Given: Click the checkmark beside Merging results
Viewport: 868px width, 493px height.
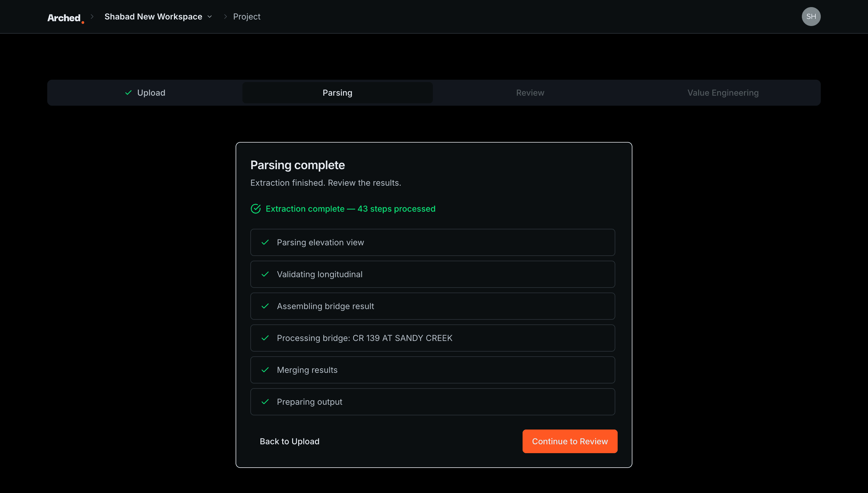Looking at the screenshot, I should click(x=265, y=370).
